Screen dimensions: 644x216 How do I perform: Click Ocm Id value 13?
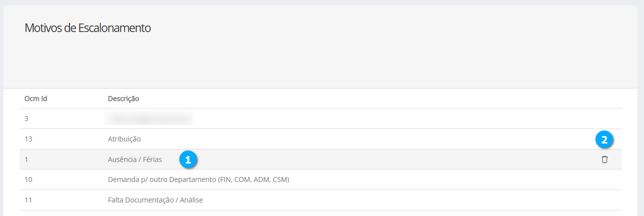(x=29, y=139)
